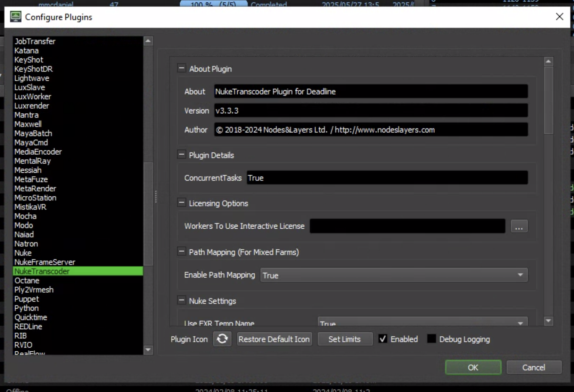Image resolution: width=574 pixels, height=392 pixels.
Task: Click settings panel scroll up arrow
Action: [x=548, y=62]
